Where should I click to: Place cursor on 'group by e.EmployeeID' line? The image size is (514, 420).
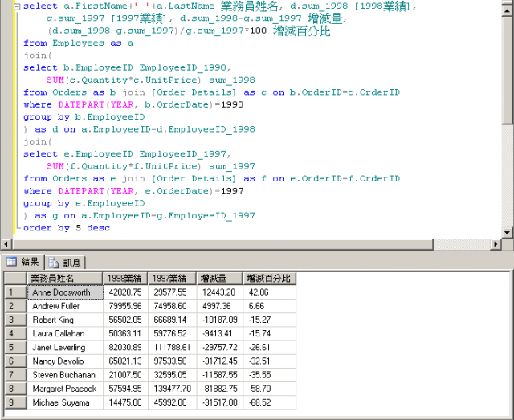[84, 203]
